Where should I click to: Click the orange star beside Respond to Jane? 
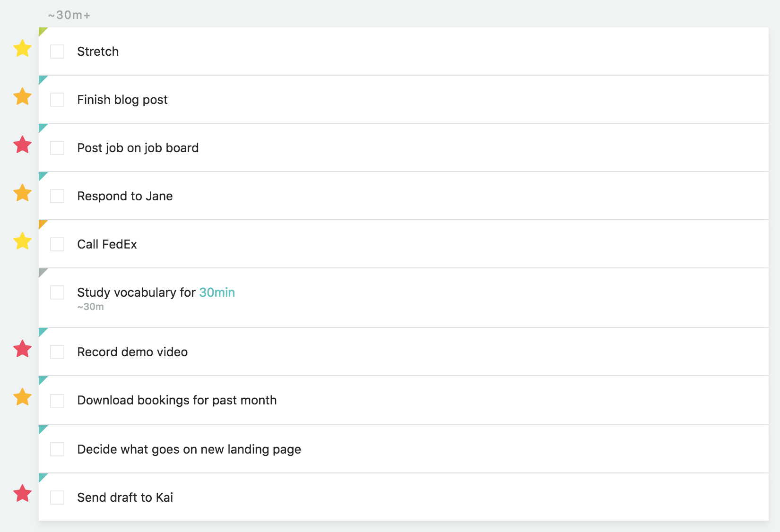tap(22, 193)
